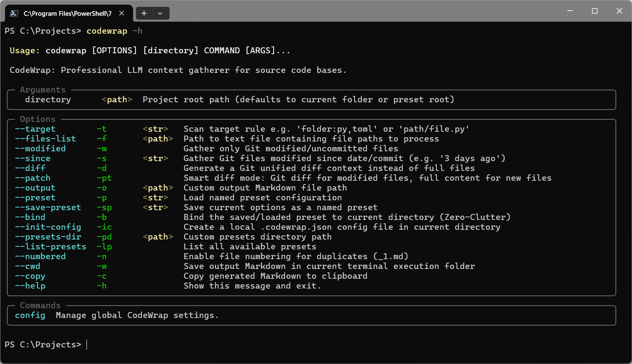This screenshot has width=632, height=364.
Task: Close the terminal window
Action: pos(620,11)
